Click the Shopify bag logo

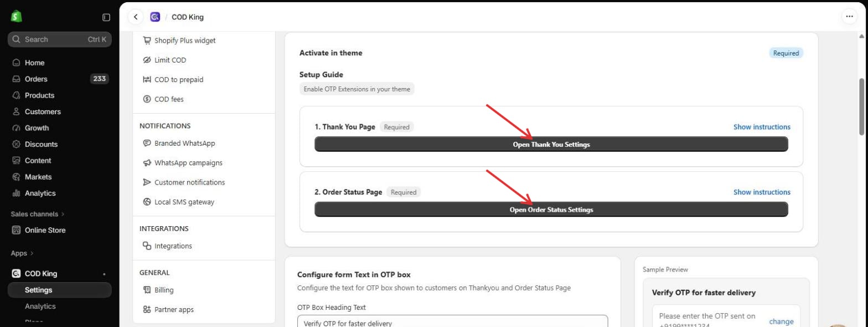pos(16,17)
